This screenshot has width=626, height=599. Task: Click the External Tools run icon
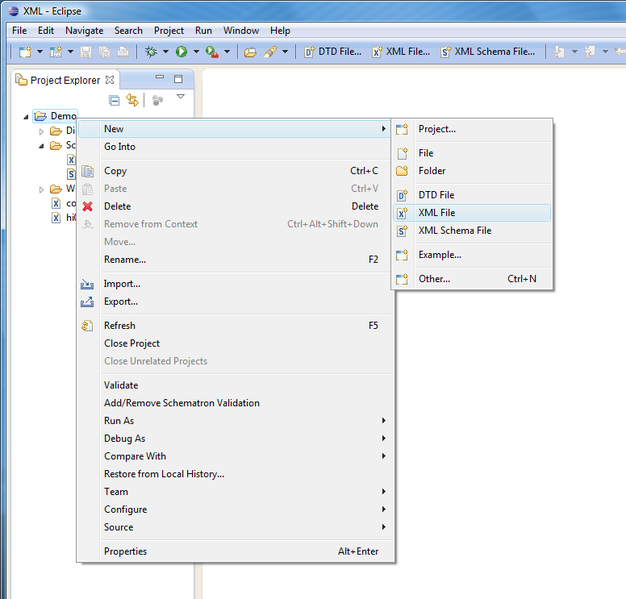point(212,52)
